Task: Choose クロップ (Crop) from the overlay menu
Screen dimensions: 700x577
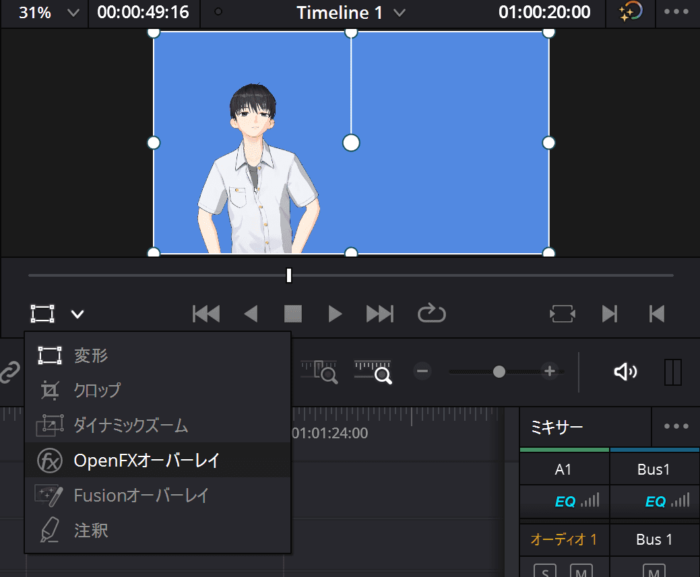Action: (x=157, y=390)
